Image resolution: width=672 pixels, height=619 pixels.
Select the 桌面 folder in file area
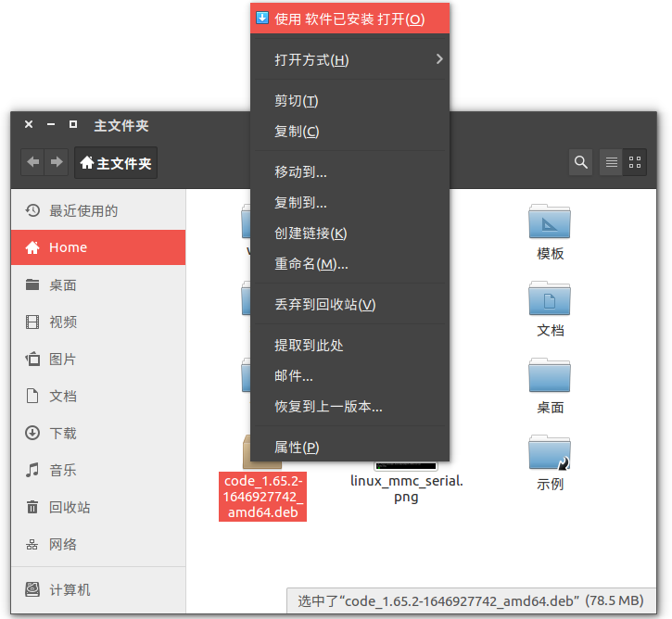coord(550,375)
